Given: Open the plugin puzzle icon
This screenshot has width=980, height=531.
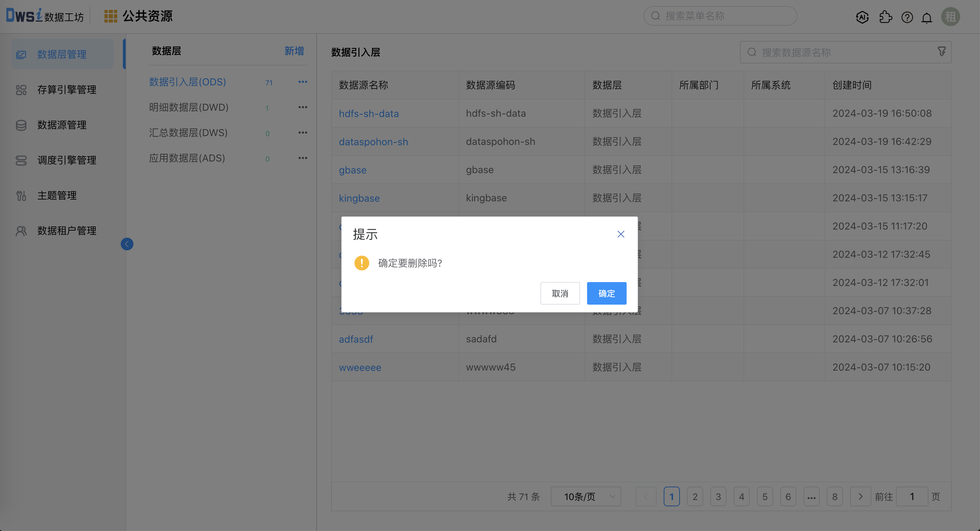Looking at the screenshot, I should pos(885,17).
